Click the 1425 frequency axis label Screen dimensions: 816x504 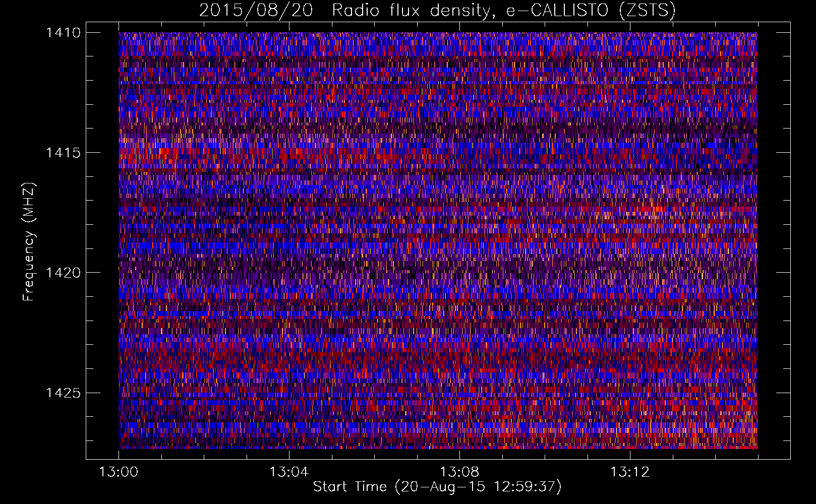63,393
